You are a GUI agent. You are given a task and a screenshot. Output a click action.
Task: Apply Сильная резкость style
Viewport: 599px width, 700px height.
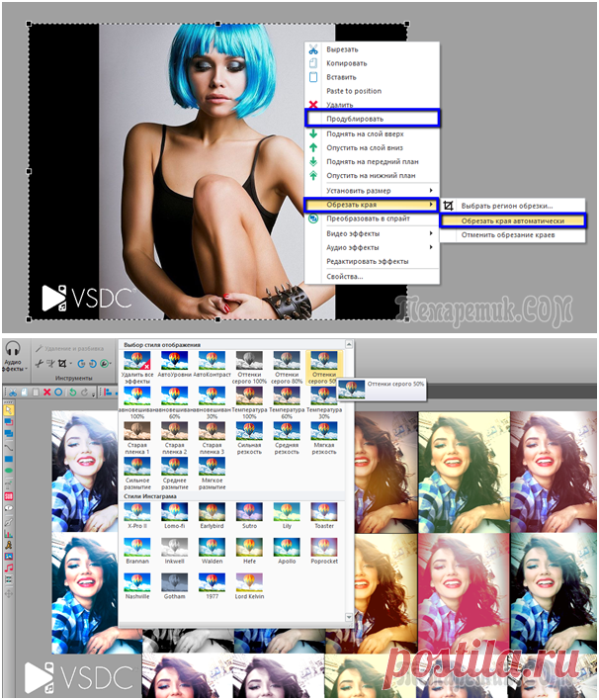tap(249, 438)
